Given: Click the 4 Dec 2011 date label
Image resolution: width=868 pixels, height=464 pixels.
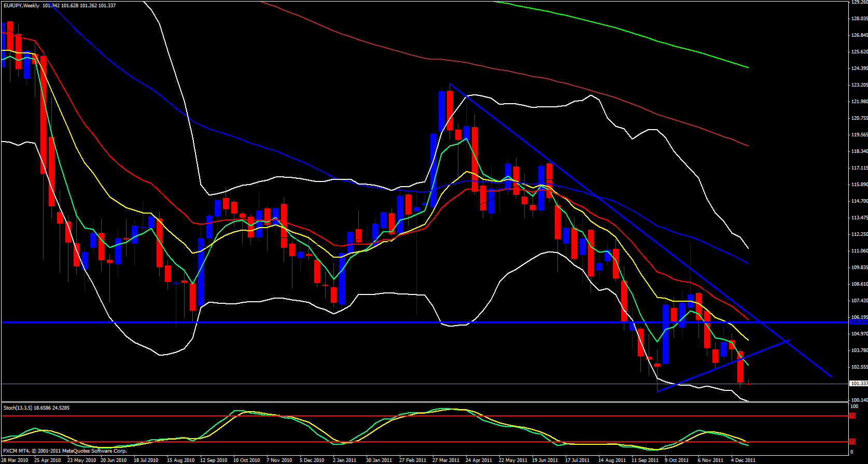Looking at the screenshot, I should click(744, 460).
